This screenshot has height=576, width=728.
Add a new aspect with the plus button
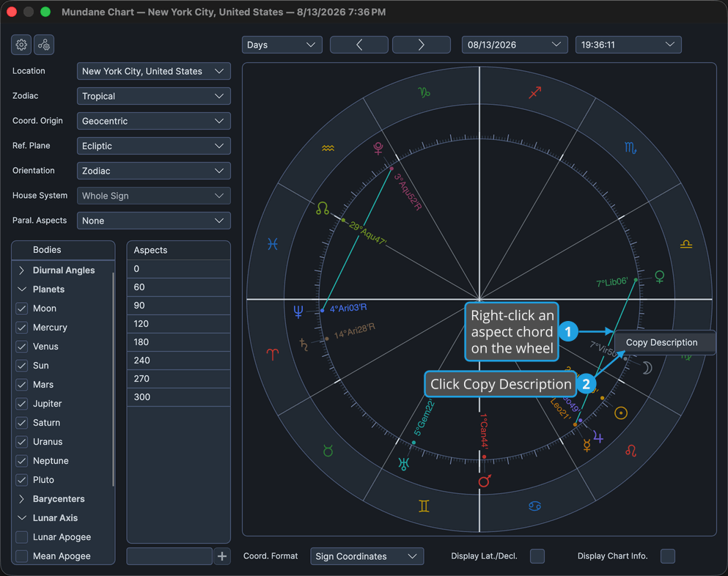(x=222, y=556)
